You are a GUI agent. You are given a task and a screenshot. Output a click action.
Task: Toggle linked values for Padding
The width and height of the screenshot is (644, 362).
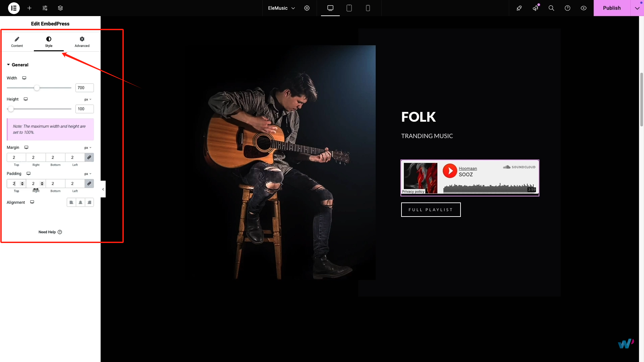[x=89, y=183]
